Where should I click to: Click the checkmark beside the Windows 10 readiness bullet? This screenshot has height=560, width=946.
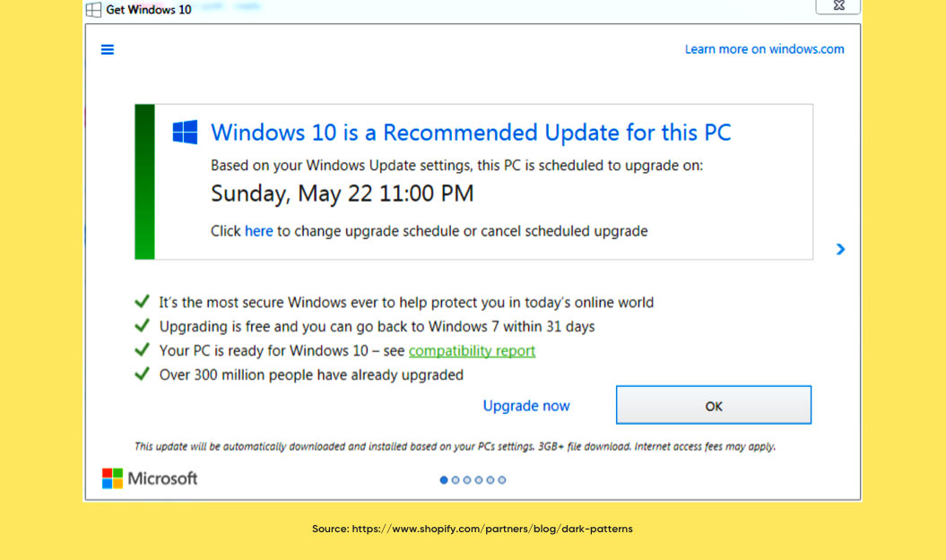(142, 349)
